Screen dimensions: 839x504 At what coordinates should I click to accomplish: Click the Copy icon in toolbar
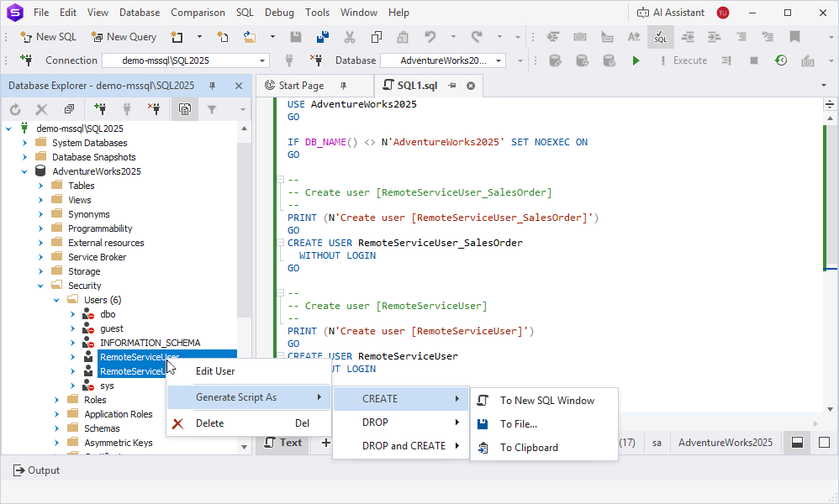click(376, 37)
